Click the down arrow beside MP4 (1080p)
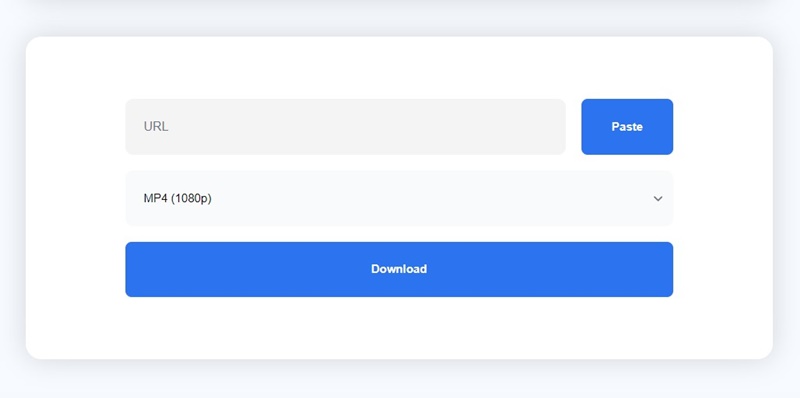This screenshot has height=398, width=800. (x=658, y=198)
